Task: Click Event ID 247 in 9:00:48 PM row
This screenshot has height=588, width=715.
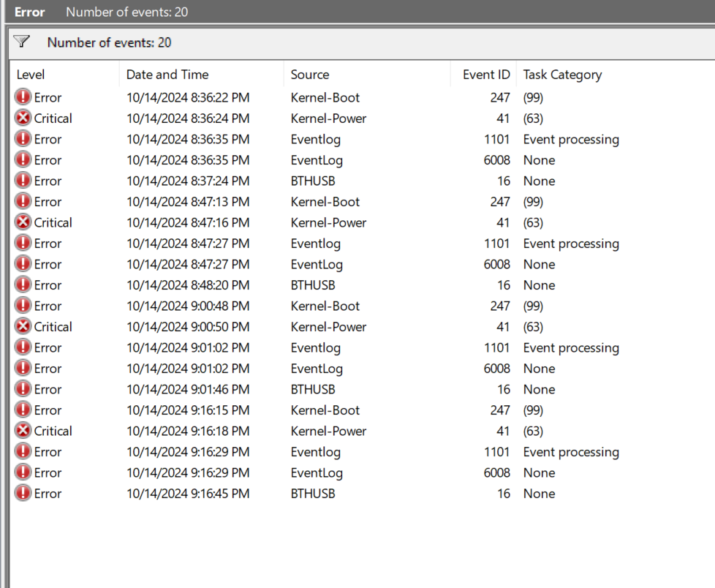Action: pyautogui.click(x=500, y=306)
